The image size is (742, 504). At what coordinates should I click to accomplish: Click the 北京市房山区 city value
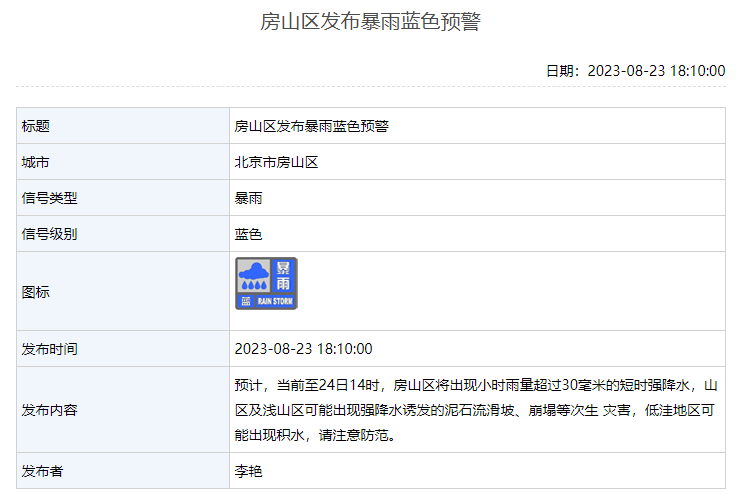click(276, 162)
